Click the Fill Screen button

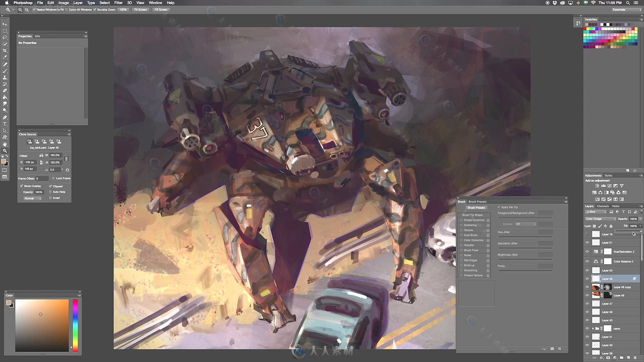point(161,10)
